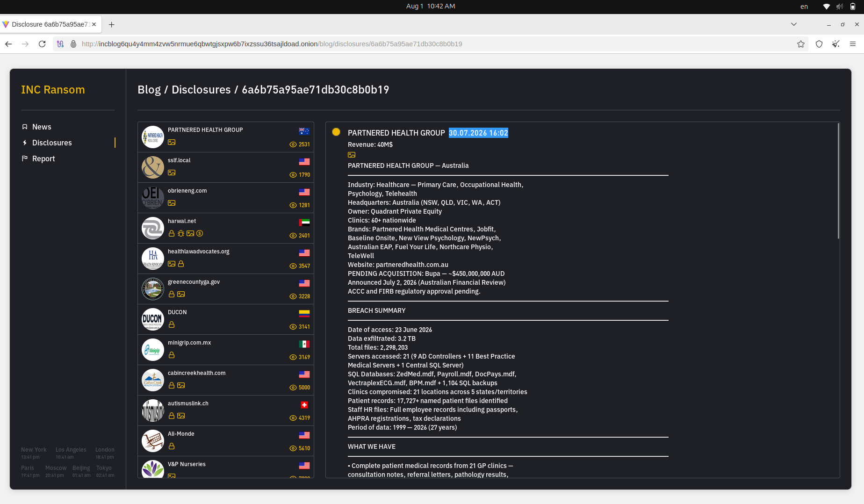Click the lock icon in the harwal.net row

click(x=172, y=233)
